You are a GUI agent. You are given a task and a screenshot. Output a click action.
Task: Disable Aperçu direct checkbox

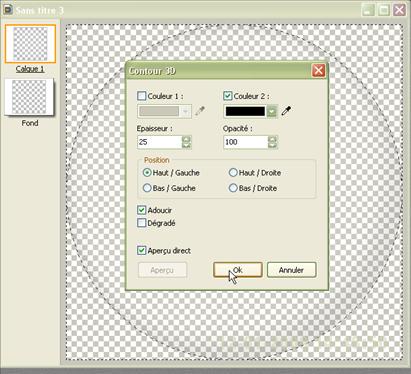tap(142, 250)
